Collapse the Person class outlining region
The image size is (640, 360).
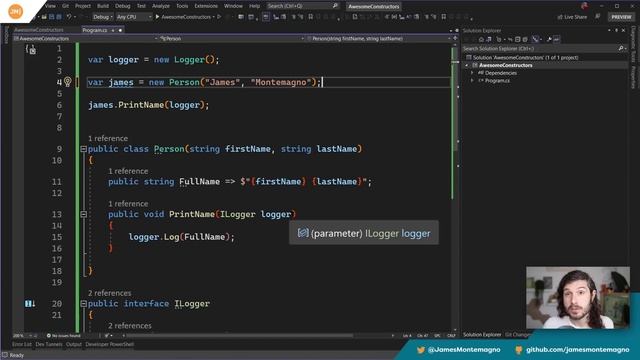(x=84, y=149)
